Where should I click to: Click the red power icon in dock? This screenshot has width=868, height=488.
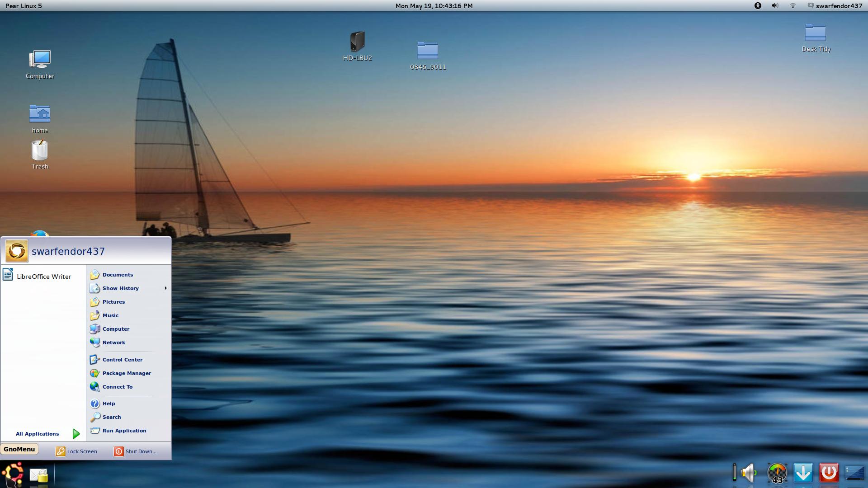point(829,473)
